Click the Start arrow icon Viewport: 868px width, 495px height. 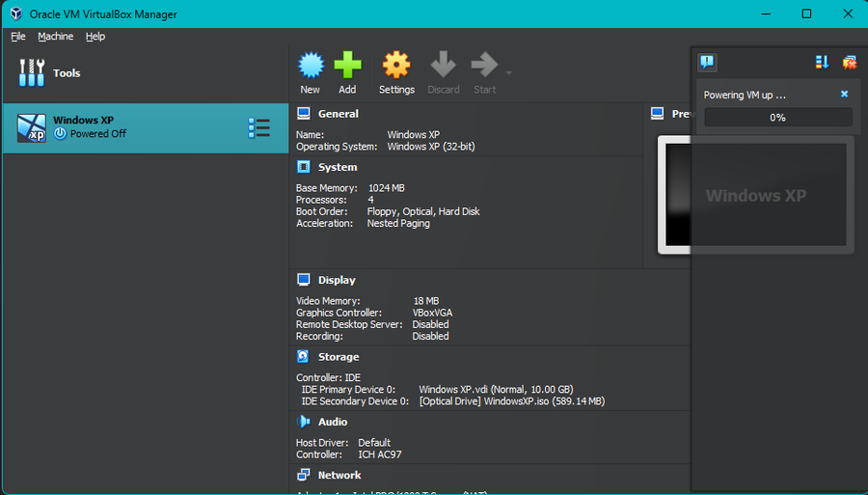[x=484, y=65]
